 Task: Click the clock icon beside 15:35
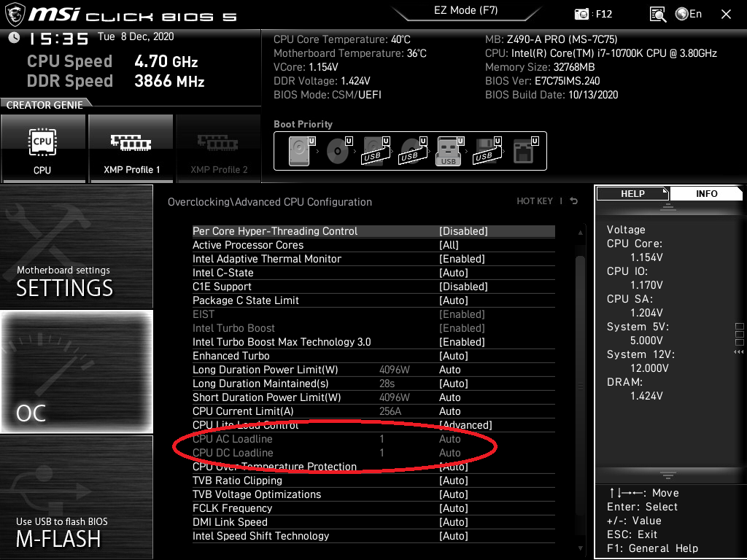[x=15, y=37]
